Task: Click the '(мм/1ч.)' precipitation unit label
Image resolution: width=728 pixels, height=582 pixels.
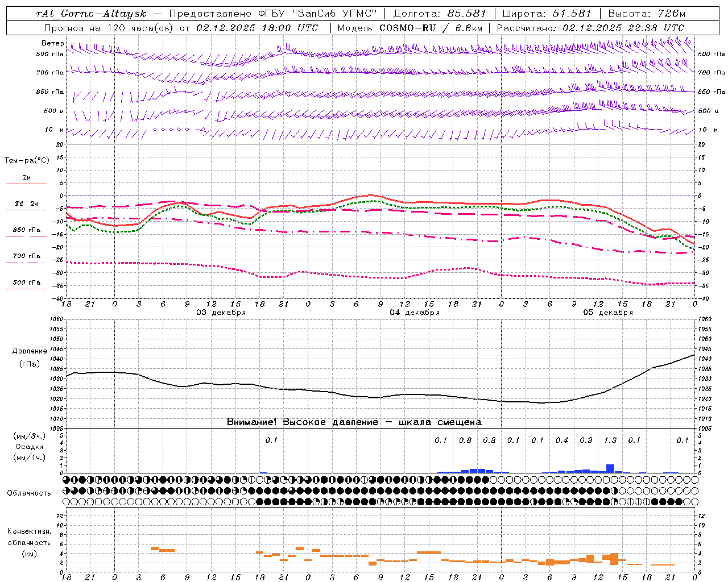Action: point(30,458)
